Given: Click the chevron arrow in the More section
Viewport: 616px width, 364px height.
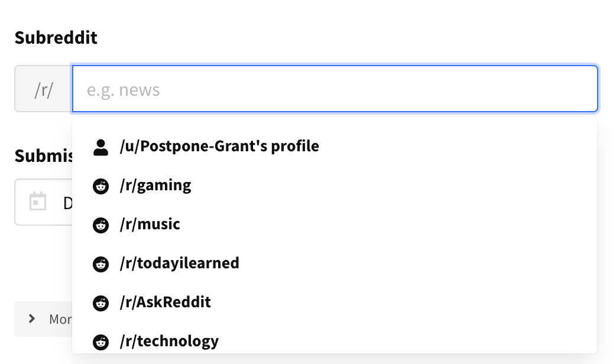Looking at the screenshot, I should tap(32, 318).
